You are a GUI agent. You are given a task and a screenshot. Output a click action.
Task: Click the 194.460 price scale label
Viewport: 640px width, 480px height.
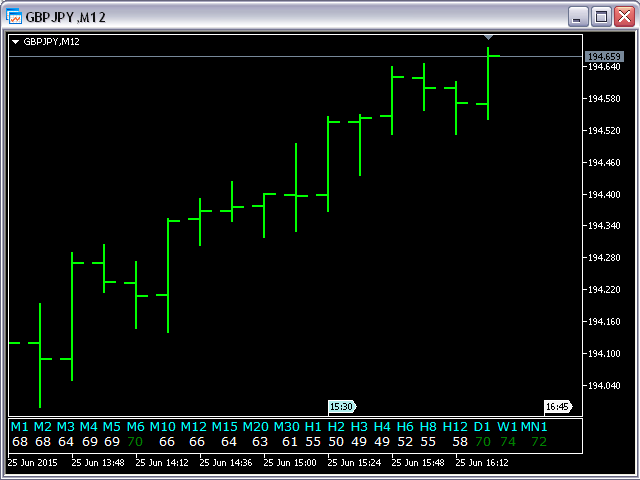[604, 162]
